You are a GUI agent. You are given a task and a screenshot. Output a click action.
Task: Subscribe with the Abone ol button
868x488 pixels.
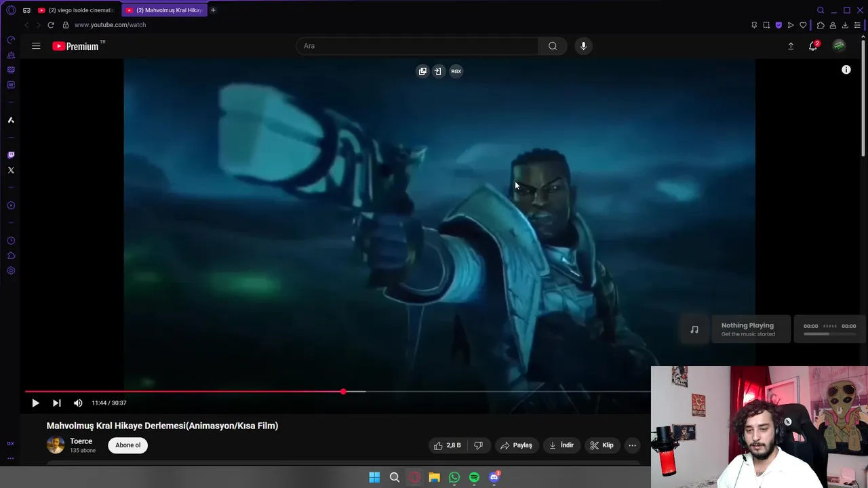pos(127,445)
